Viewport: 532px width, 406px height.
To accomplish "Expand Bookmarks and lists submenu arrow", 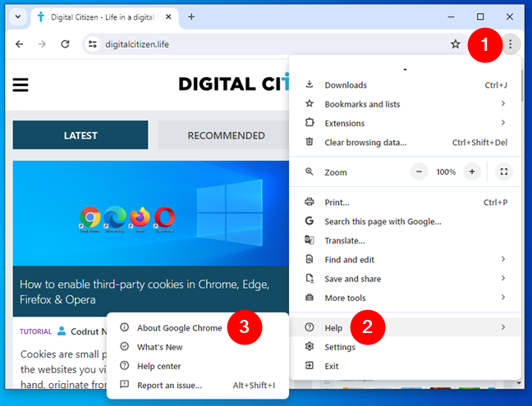I will coord(503,103).
